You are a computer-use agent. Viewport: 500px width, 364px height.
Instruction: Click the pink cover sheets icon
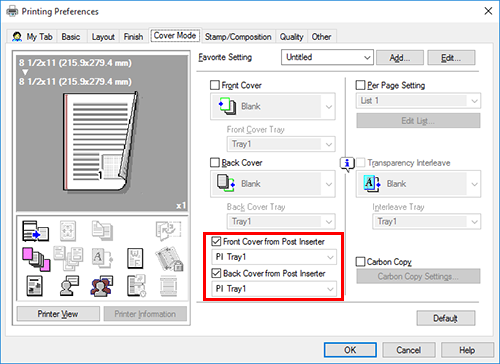(x=36, y=259)
